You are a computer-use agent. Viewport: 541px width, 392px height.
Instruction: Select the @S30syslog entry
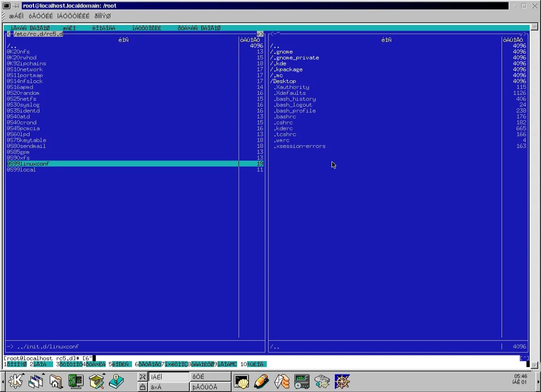pos(135,105)
